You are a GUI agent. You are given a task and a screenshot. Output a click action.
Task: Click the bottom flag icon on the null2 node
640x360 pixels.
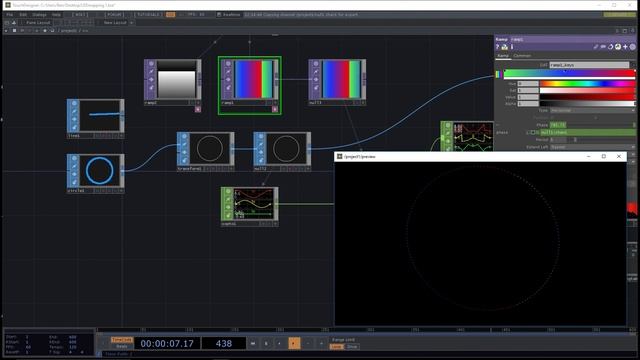point(261,160)
